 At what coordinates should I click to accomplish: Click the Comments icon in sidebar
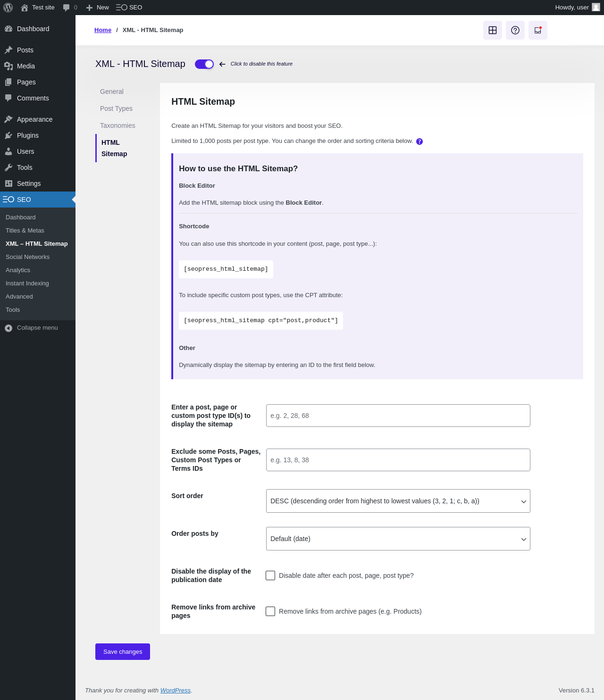[8, 98]
